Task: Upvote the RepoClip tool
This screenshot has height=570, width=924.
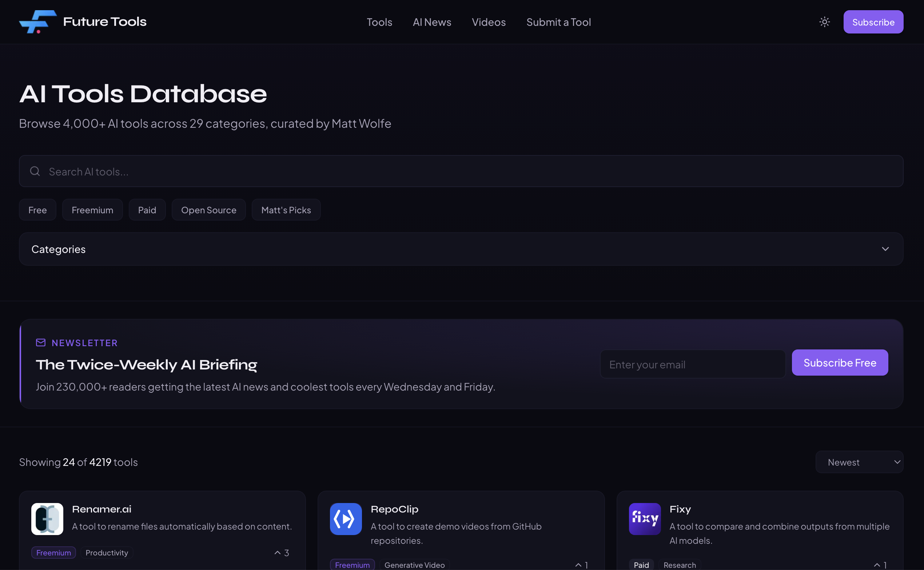Action: click(x=581, y=565)
